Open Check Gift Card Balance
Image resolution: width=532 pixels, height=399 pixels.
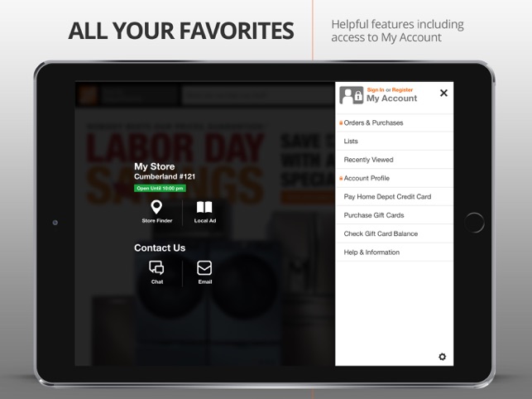coord(395,233)
